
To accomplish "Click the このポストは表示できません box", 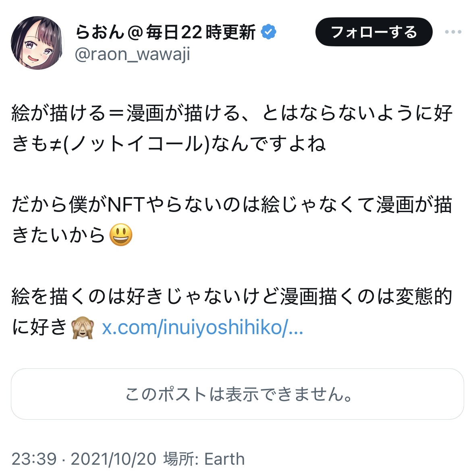I will [237, 394].
